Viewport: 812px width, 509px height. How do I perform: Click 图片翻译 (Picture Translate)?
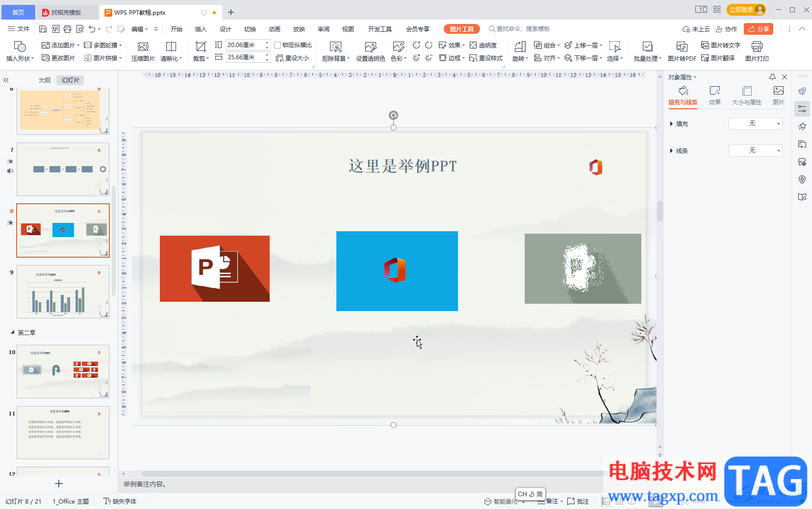[718, 58]
